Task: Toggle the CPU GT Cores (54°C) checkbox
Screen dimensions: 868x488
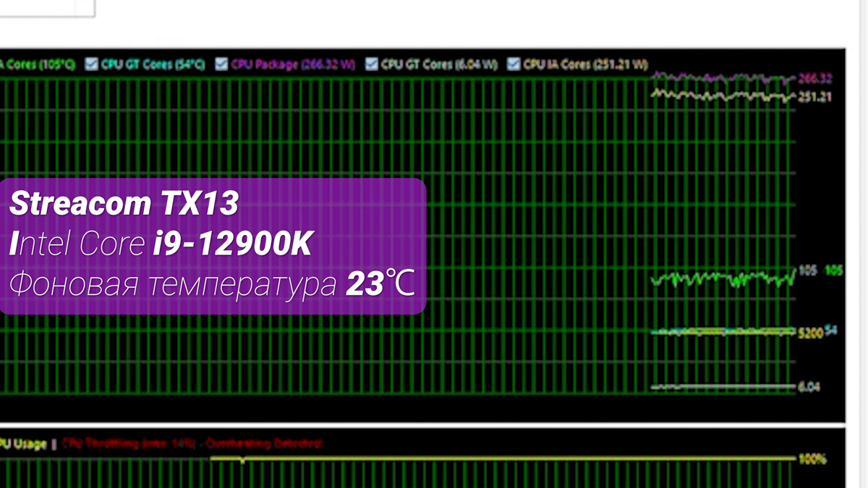Action: 91,64
